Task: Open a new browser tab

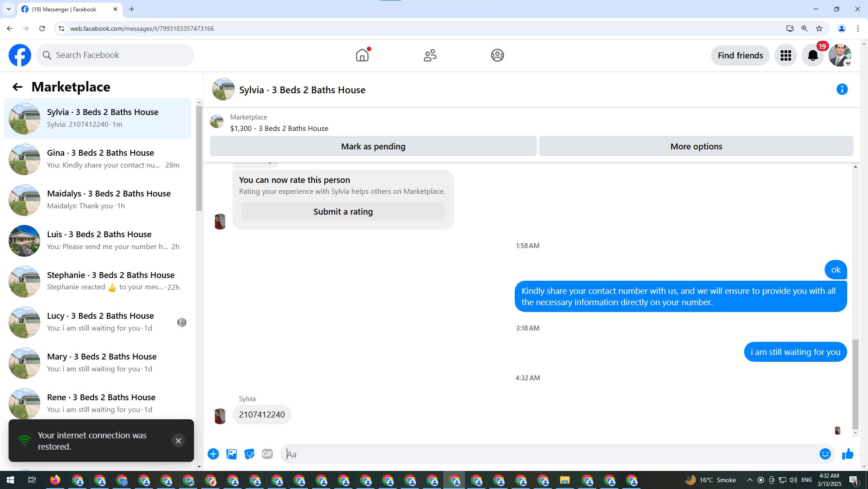Action: click(x=132, y=9)
